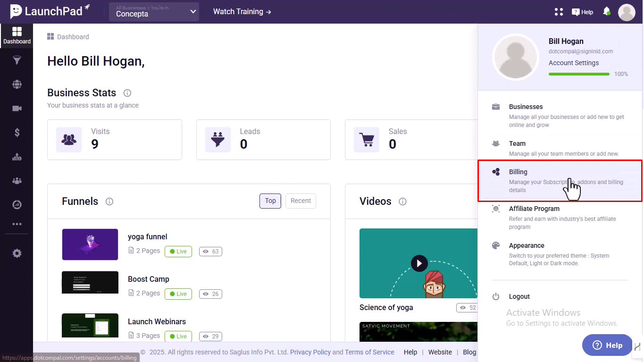
Task: Click the Affiliate Program icon
Action: (496, 209)
